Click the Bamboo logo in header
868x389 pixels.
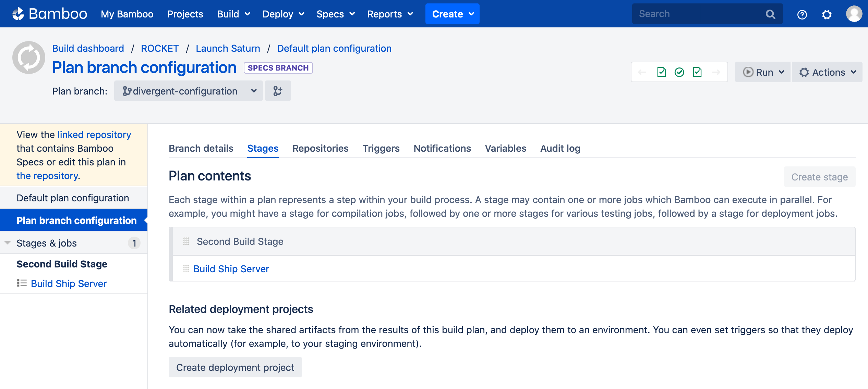[50, 14]
